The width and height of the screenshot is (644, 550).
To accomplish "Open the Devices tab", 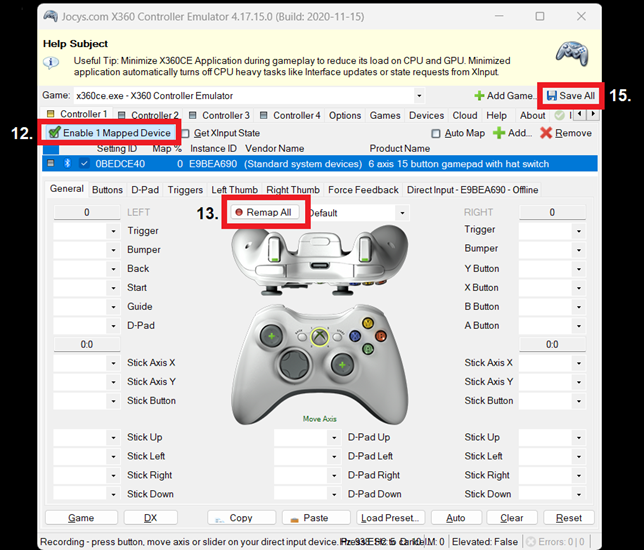I will point(426,115).
